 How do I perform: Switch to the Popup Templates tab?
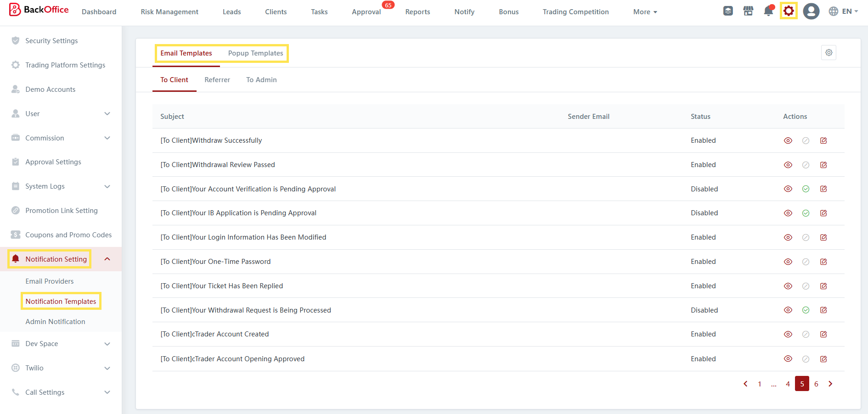tap(255, 53)
